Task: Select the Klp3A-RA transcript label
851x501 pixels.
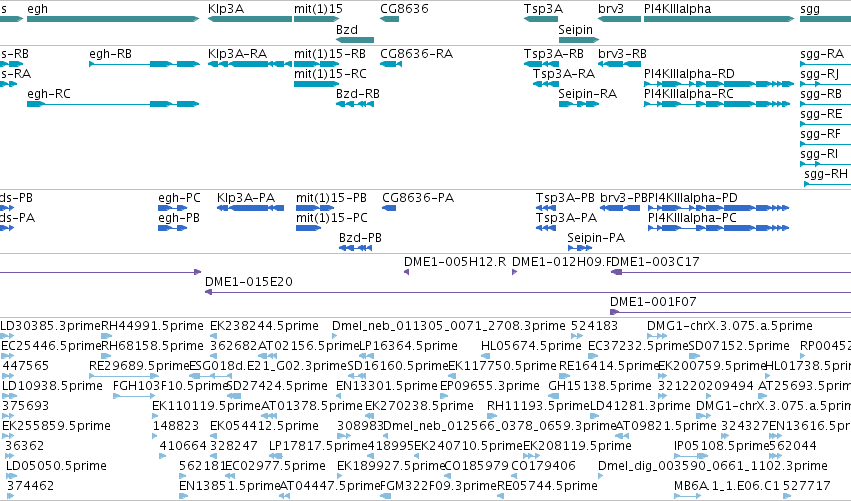Action: (237, 54)
